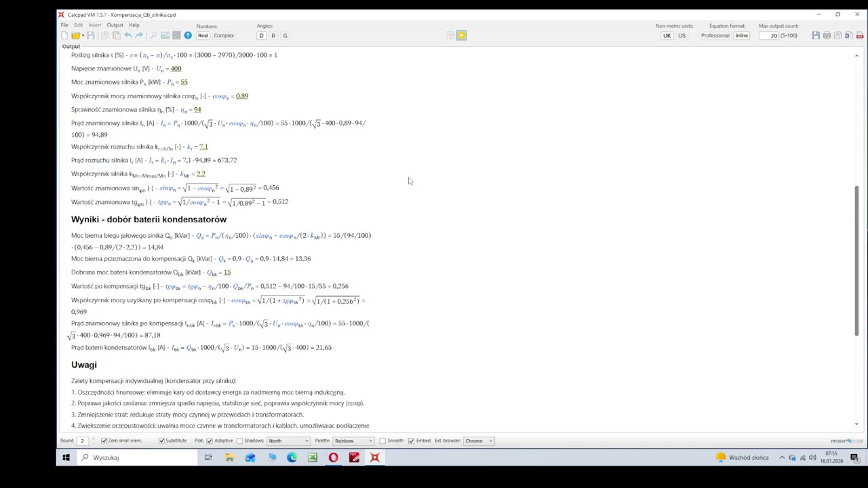
Task: Click the Undo arrow icon
Action: pyautogui.click(x=128, y=35)
